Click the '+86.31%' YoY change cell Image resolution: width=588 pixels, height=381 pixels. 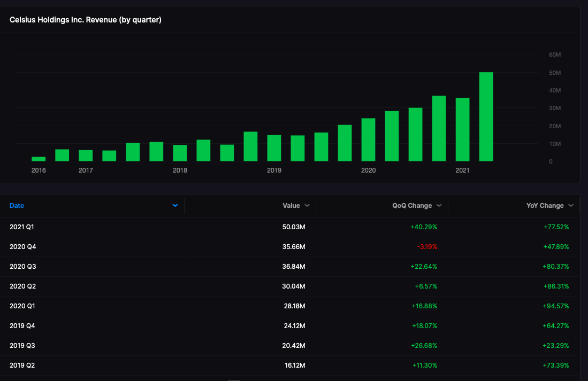click(556, 286)
